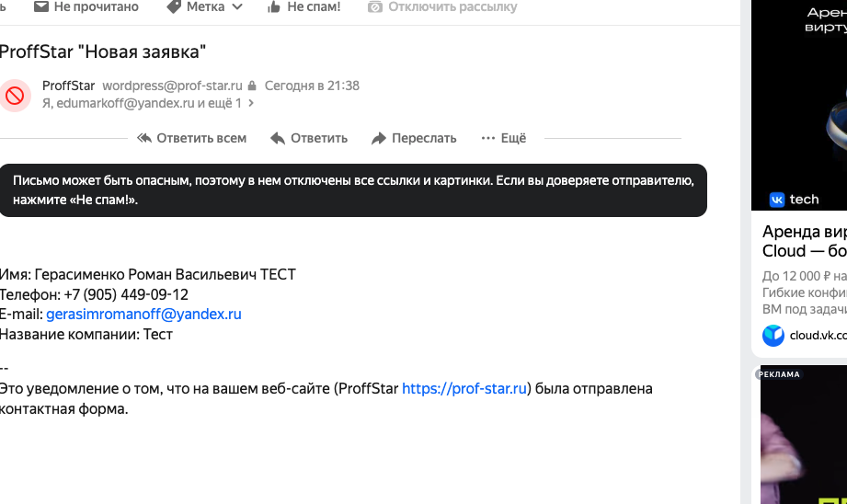The height and width of the screenshot is (504, 847).
Task: Follow the https://prof-star.ru link
Action: point(464,389)
